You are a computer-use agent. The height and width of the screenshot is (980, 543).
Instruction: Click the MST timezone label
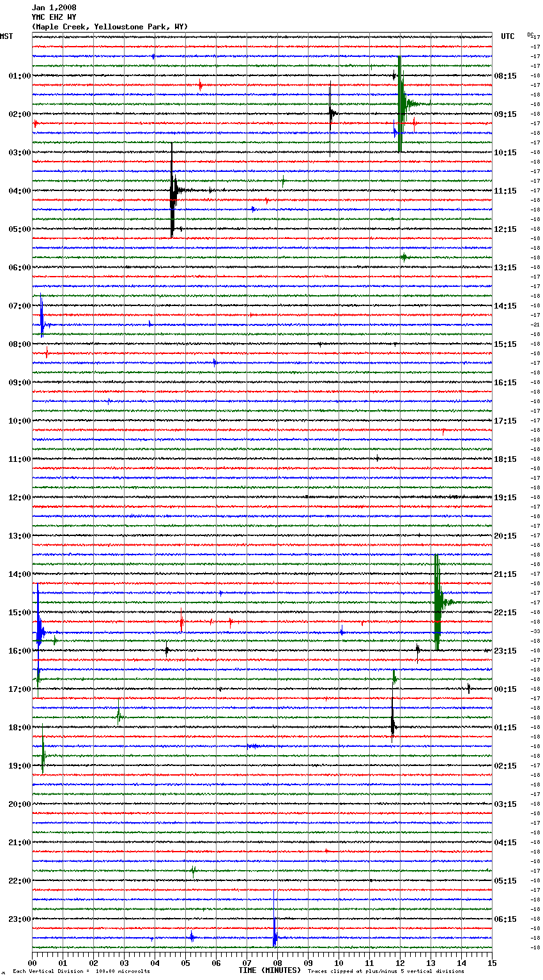pyautogui.click(x=6, y=36)
